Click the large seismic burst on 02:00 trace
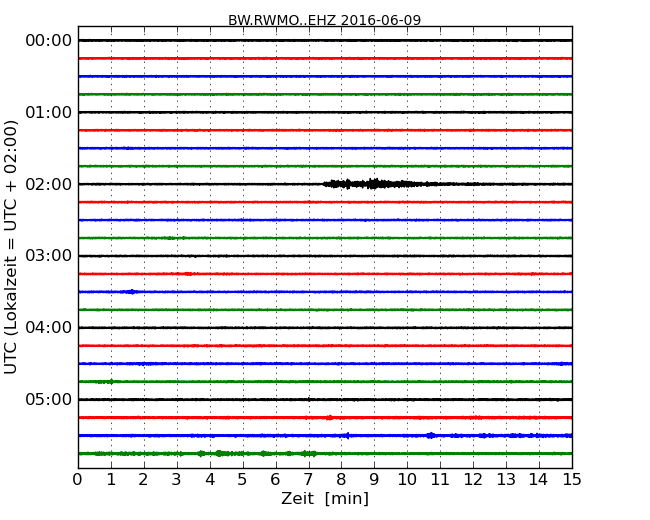Image resolution: width=650 pixels, height=520 pixels. (x=379, y=184)
